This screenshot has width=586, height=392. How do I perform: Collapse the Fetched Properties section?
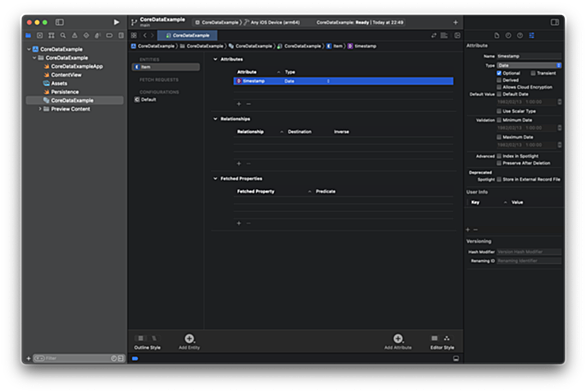coord(215,179)
